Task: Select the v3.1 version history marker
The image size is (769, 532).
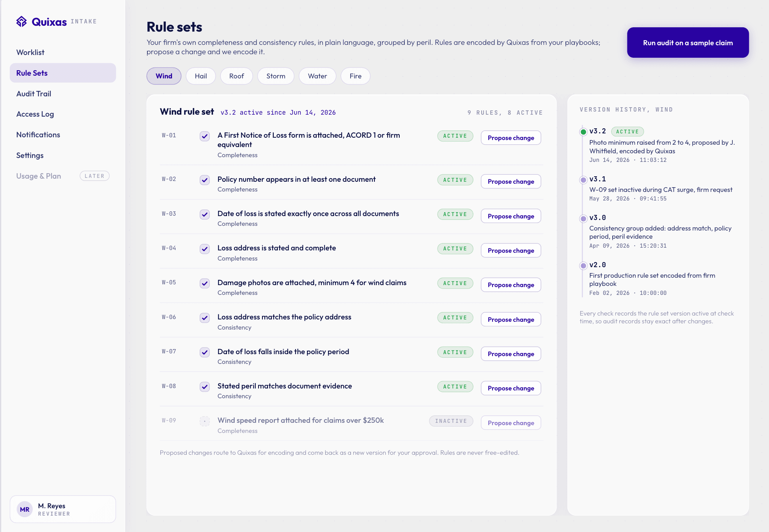Action: point(583,180)
